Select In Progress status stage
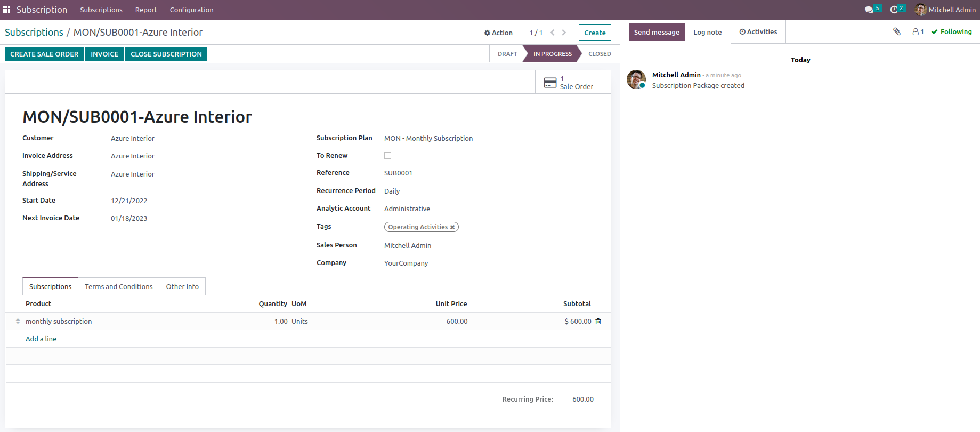This screenshot has width=980, height=432. point(553,54)
